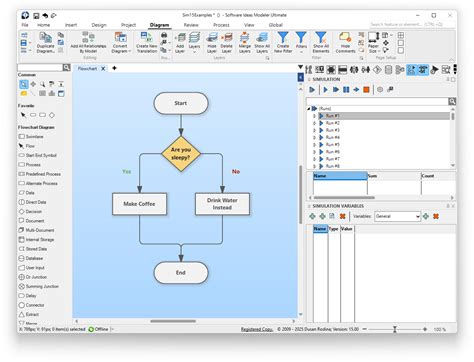Open the Home ribbon tab
The image size is (474, 362).
click(x=43, y=25)
